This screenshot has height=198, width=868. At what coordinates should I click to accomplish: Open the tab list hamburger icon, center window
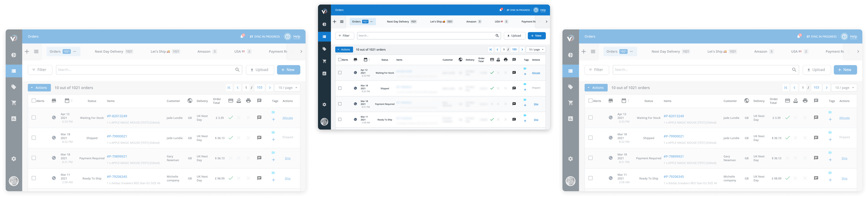(x=342, y=21)
